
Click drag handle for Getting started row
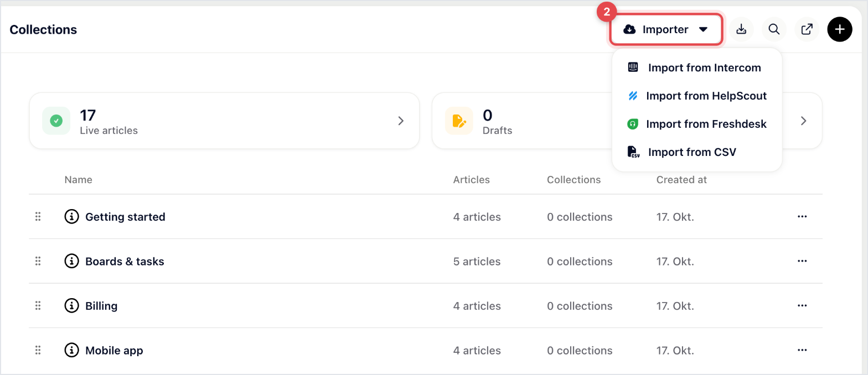pyautogui.click(x=38, y=217)
